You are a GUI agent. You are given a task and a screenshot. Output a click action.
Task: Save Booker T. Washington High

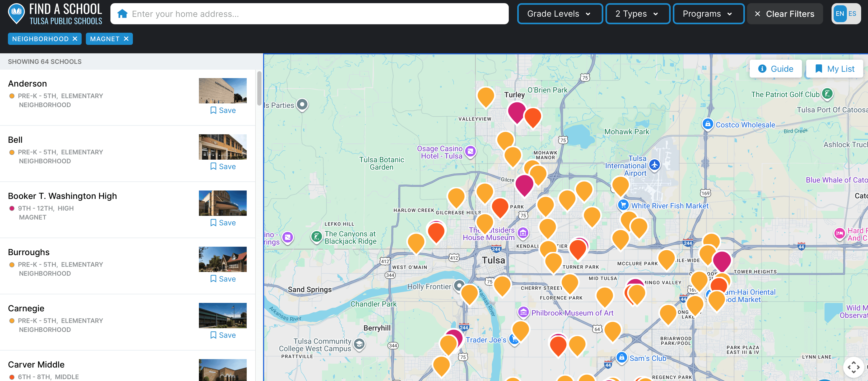(223, 223)
